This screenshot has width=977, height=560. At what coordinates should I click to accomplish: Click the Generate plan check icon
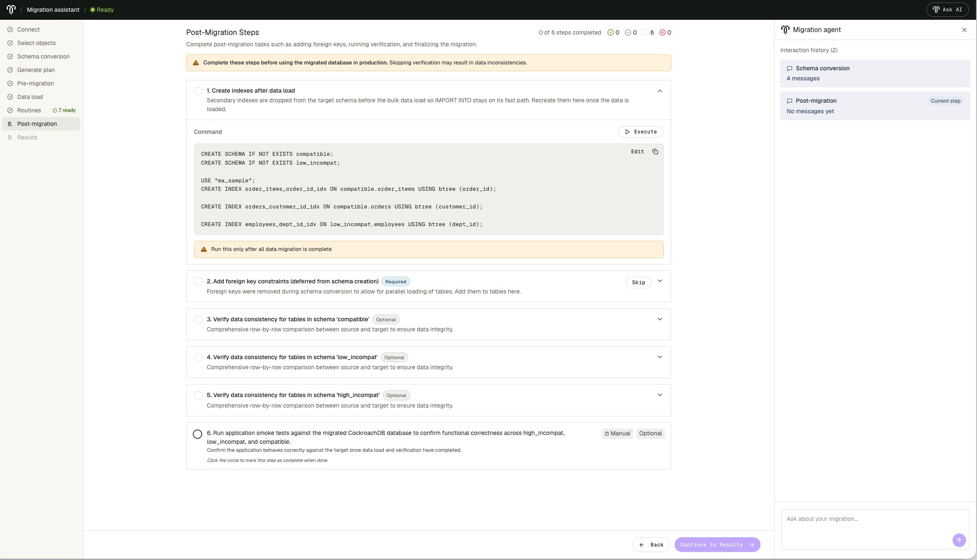click(x=10, y=70)
